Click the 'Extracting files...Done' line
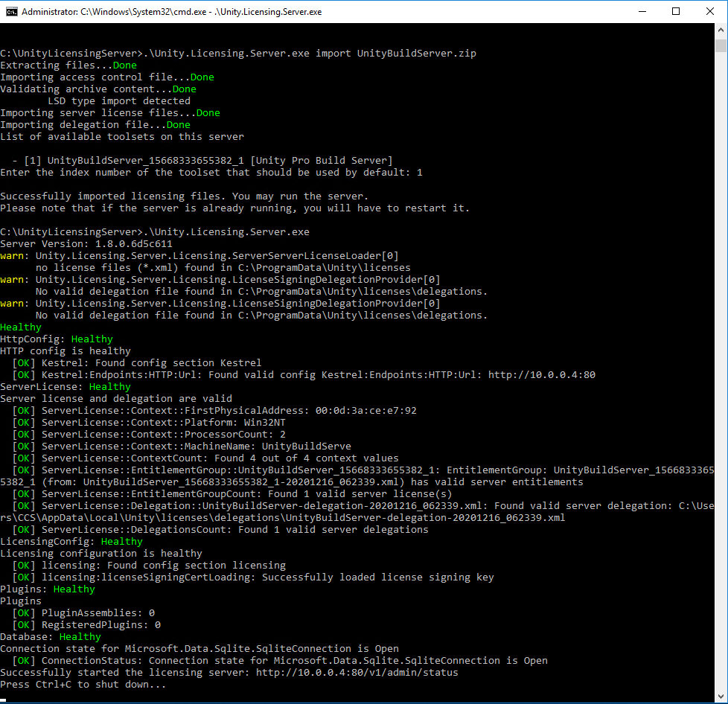 (x=68, y=65)
